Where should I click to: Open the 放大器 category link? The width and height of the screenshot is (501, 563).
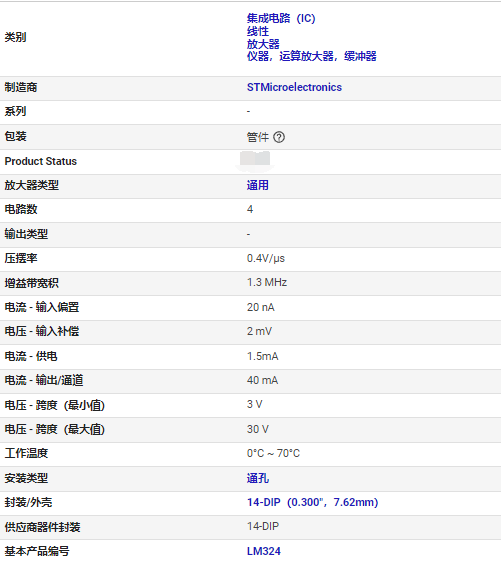click(x=263, y=44)
